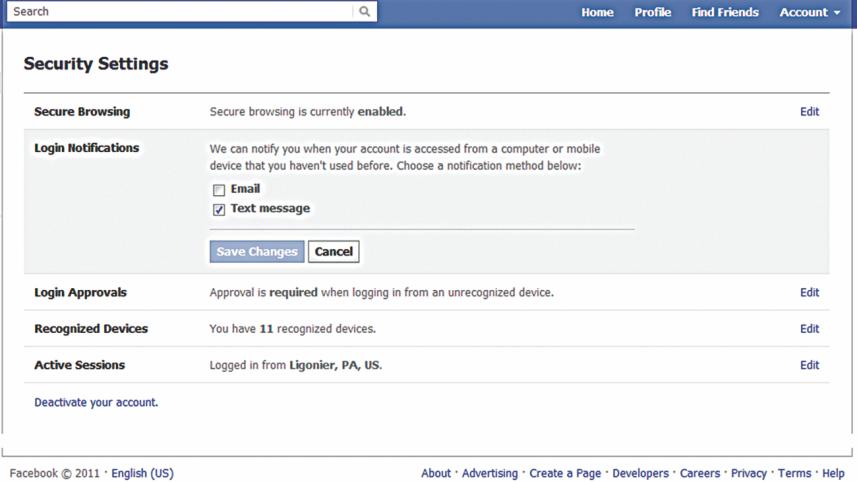Viewport: 857px width, 482px height.
Task: Click the Deactivate your account link
Action: click(96, 403)
